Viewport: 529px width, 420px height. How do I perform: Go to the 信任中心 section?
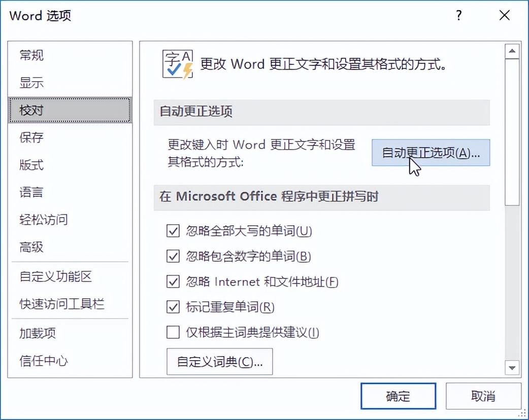pos(43,361)
